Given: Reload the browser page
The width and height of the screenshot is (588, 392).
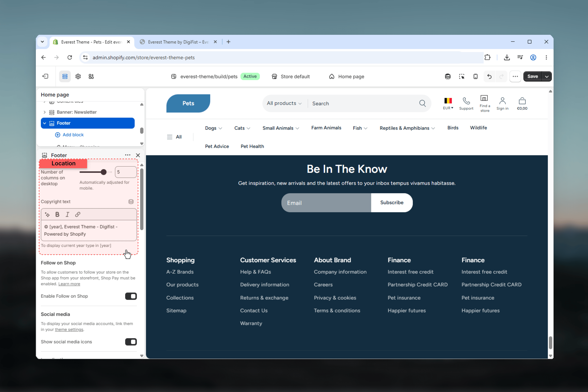Looking at the screenshot, I should [70, 57].
